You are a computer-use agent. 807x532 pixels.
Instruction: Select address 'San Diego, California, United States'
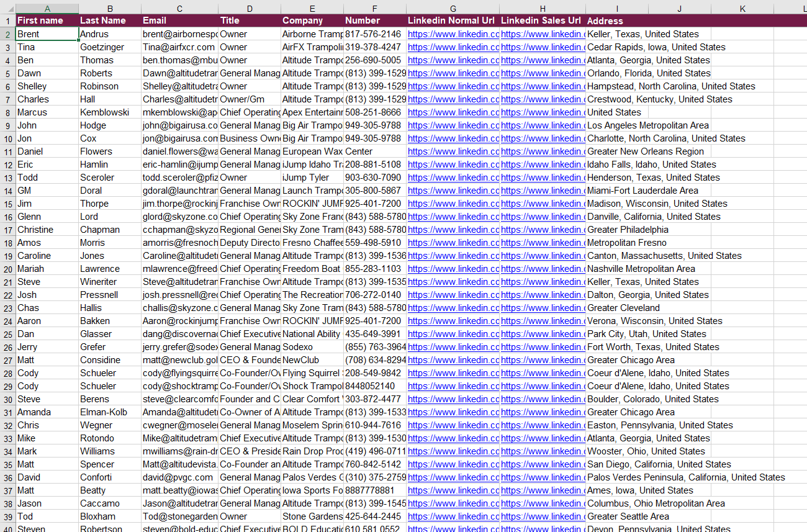coord(659,464)
